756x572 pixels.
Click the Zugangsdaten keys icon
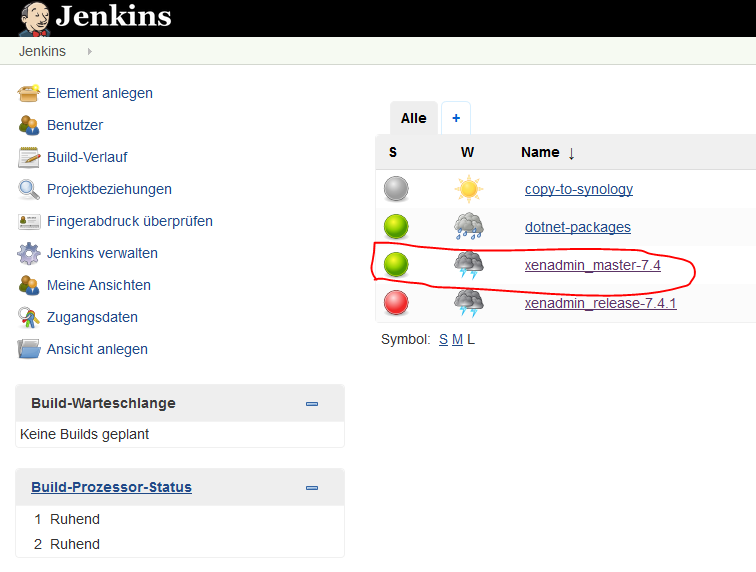29,317
